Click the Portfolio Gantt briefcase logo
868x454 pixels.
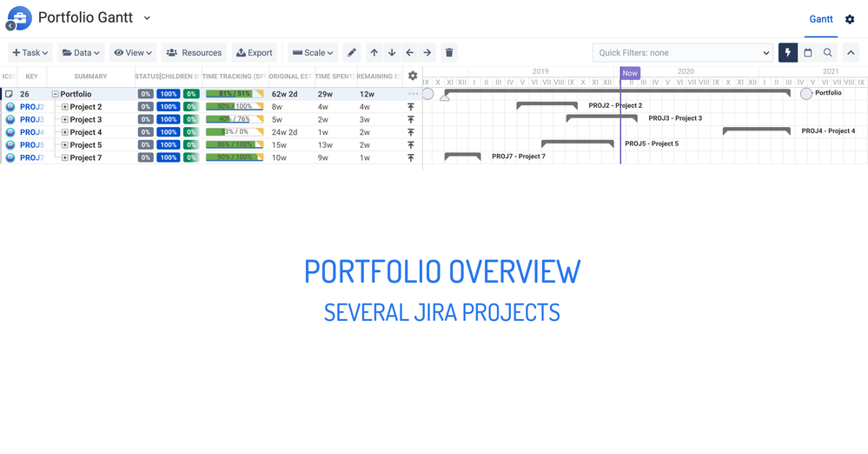tap(20, 17)
